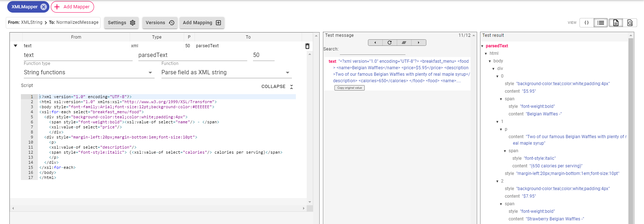644x224 pixels.
Task: Toggle the document panel view icon
Action: click(x=616, y=23)
